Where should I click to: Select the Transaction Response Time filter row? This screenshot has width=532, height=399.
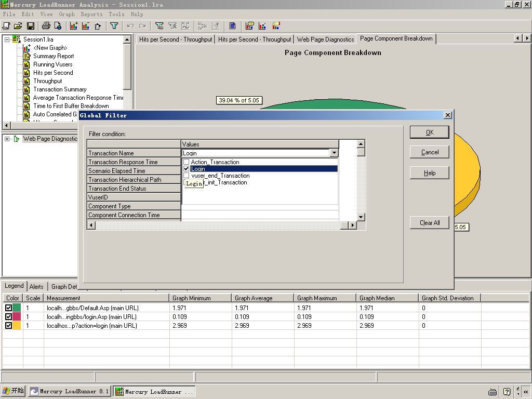coord(134,162)
